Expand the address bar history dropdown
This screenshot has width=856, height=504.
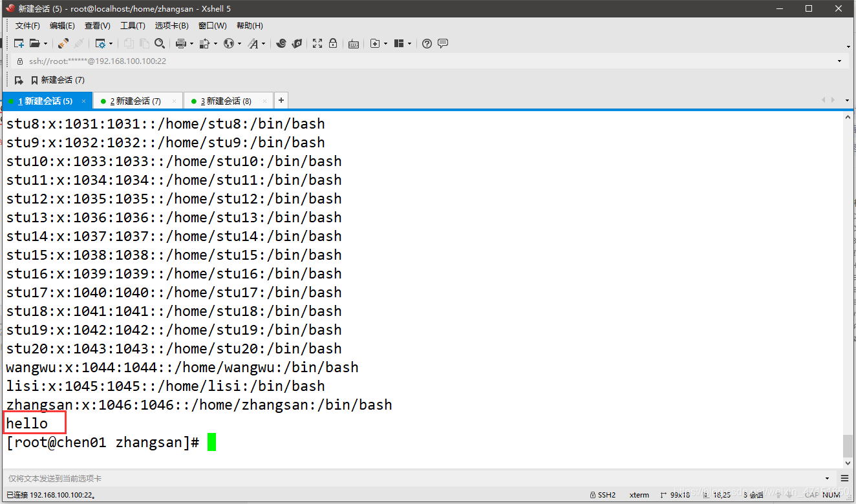point(839,61)
